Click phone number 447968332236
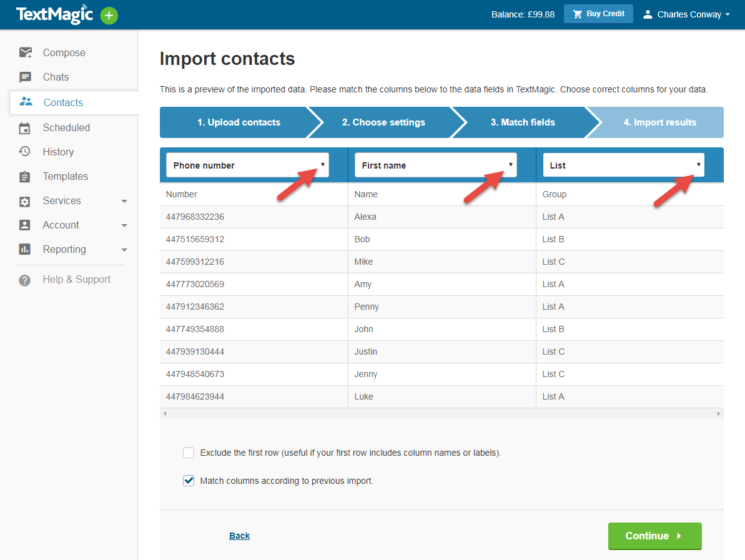Viewport: 745px width, 560px height. coord(195,217)
